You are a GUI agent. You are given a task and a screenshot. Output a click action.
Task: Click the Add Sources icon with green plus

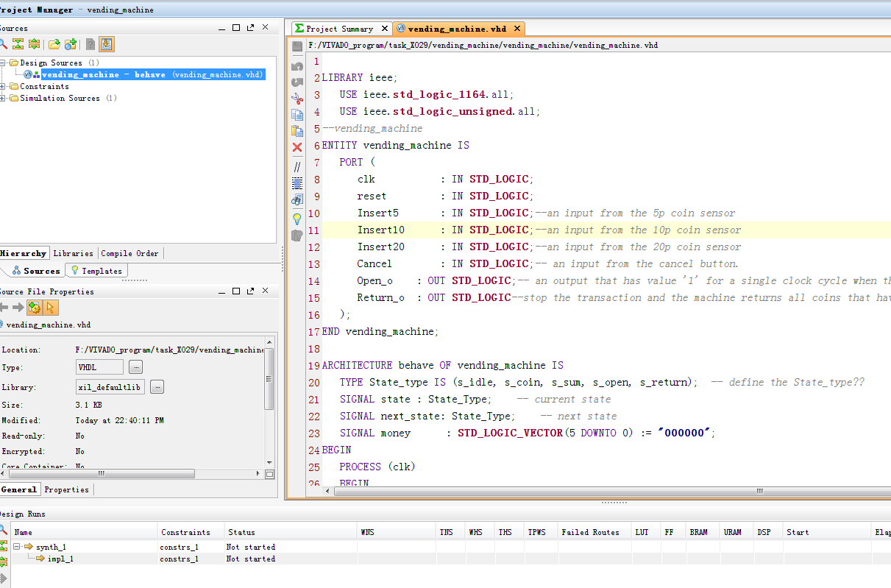coord(71,45)
